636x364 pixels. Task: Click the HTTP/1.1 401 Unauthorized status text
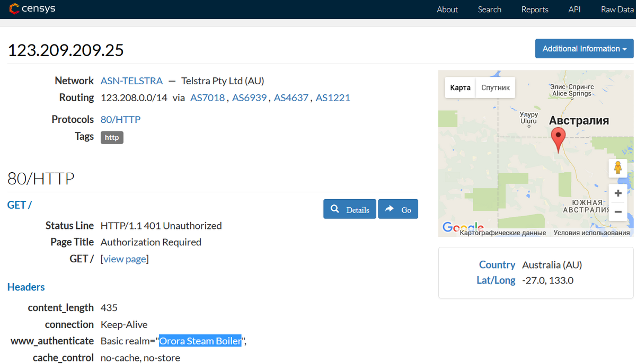point(161,226)
